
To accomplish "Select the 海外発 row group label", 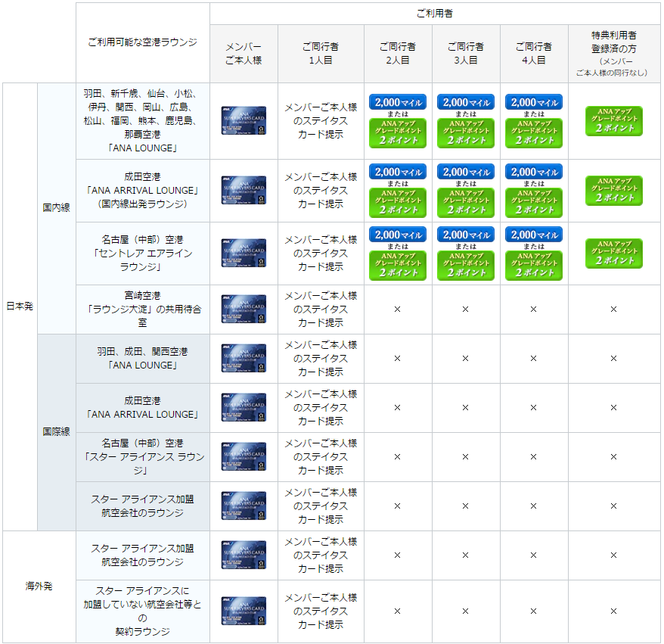I will (39, 586).
